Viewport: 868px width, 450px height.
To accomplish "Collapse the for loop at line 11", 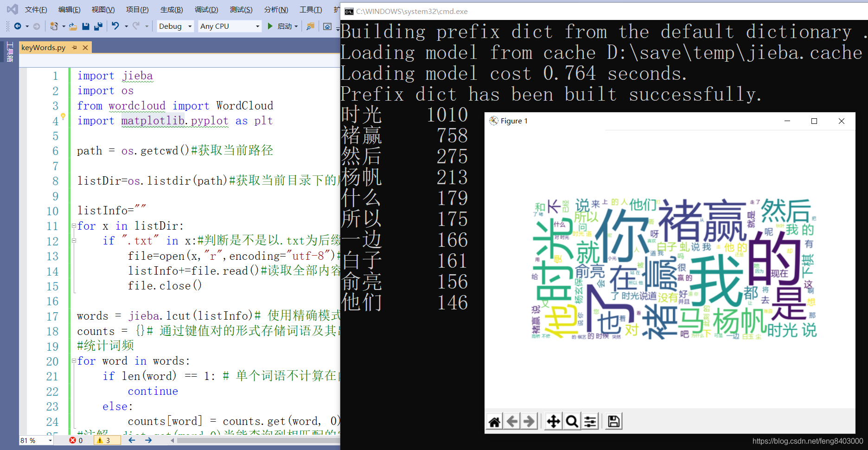I will pyautogui.click(x=74, y=226).
